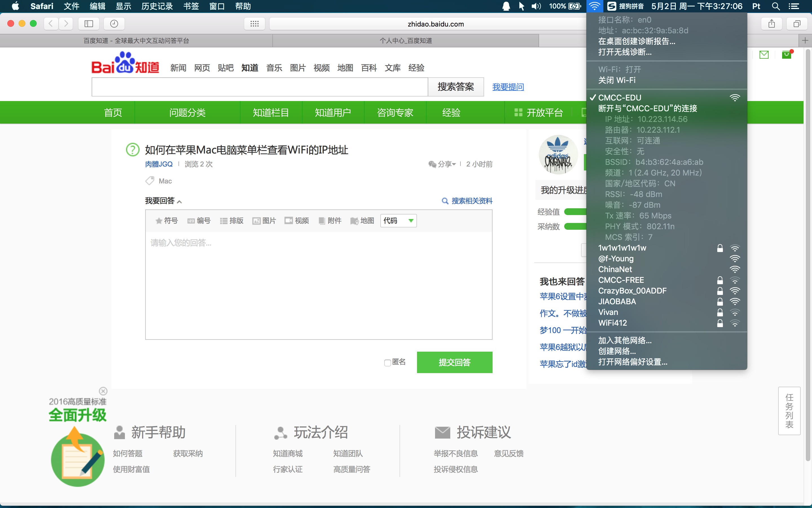This screenshot has width=812, height=508.
Task: Click the Mac tag label
Action: (x=165, y=181)
